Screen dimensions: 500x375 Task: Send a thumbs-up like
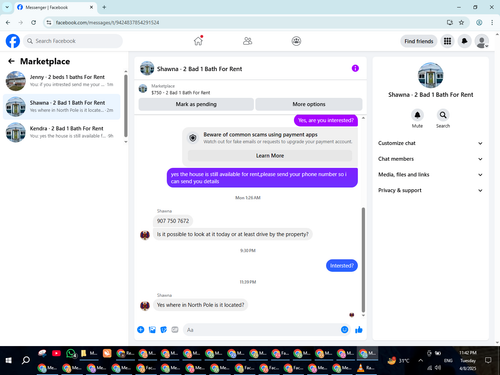[359, 330]
